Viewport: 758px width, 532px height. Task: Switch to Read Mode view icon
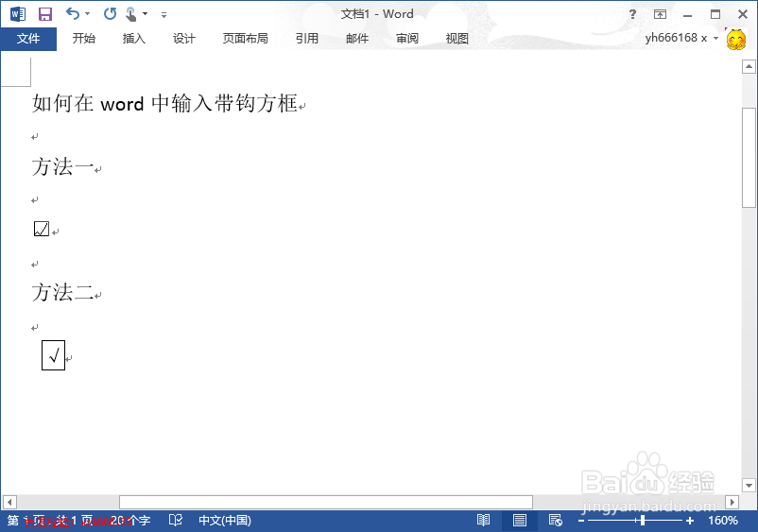[x=483, y=521]
